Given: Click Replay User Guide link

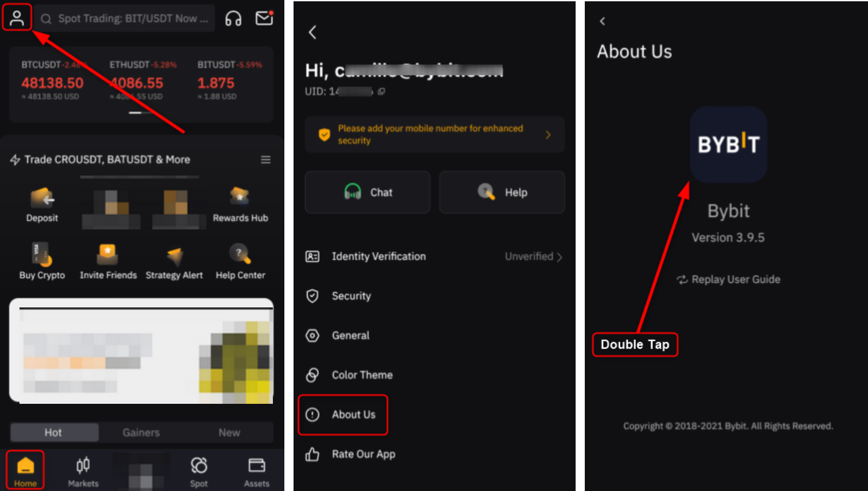Looking at the screenshot, I should [729, 279].
